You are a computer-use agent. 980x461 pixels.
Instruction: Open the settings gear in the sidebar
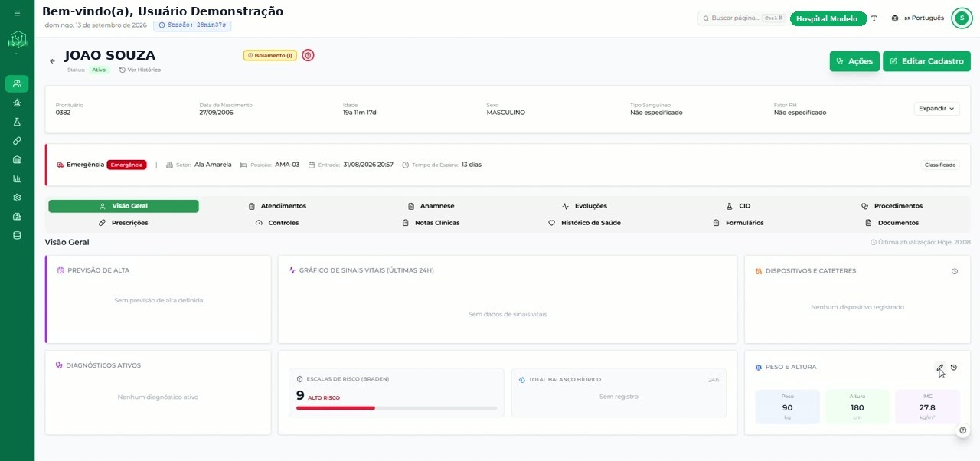pyautogui.click(x=17, y=198)
